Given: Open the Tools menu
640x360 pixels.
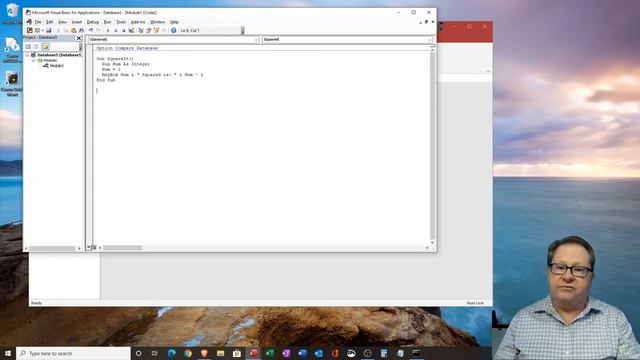Looking at the screenshot, I should click(121, 22).
